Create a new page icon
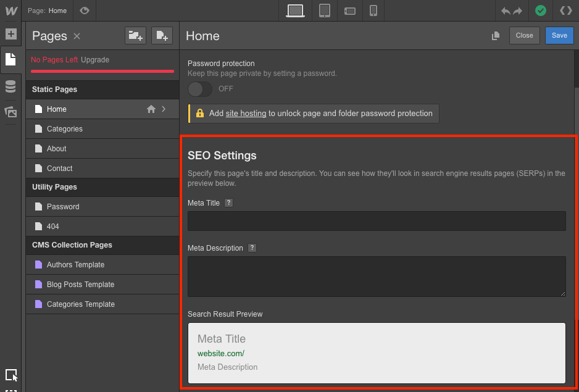The width and height of the screenshot is (579, 392). click(x=161, y=36)
